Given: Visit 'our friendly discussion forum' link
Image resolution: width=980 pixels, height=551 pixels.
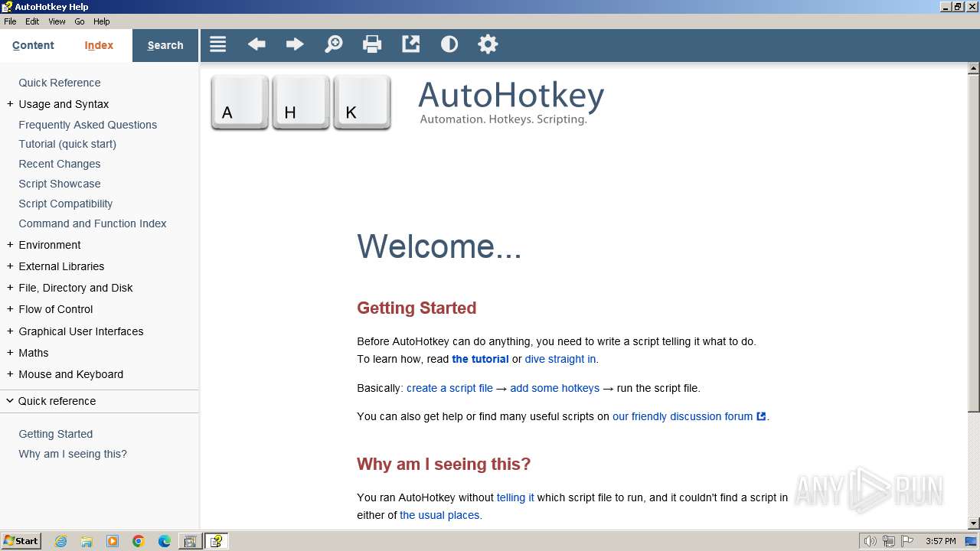Looking at the screenshot, I should [682, 416].
